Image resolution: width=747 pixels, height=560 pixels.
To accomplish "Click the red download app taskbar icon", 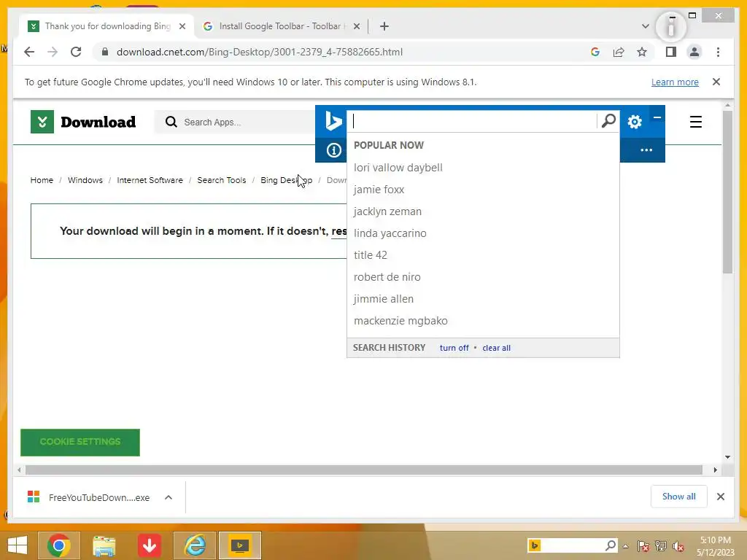I will [x=150, y=545].
